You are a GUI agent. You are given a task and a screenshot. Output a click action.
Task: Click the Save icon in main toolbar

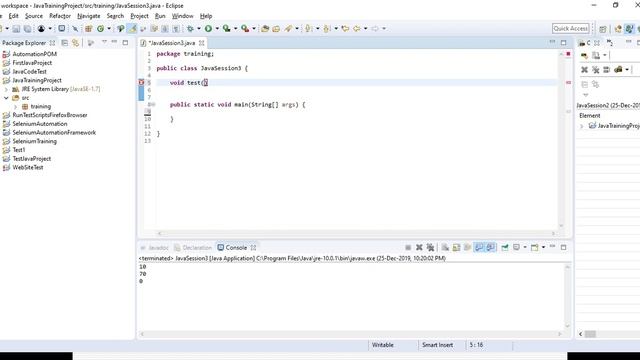click(x=16, y=29)
